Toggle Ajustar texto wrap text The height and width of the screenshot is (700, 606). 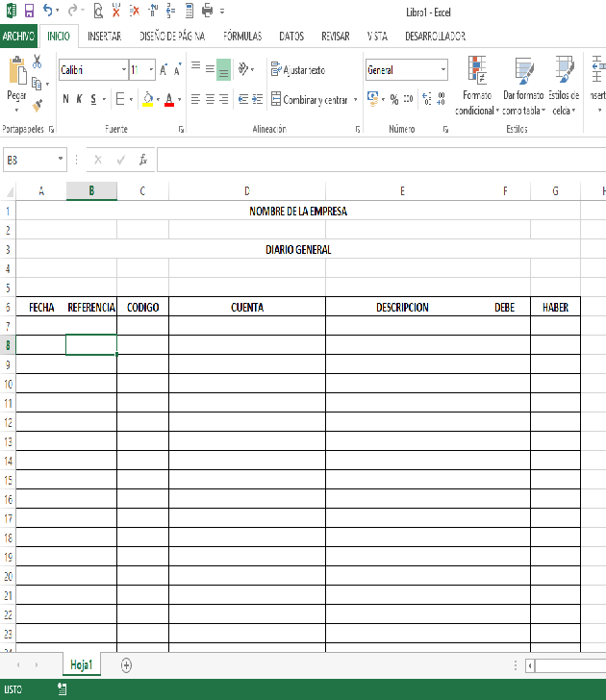pyautogui.click(x=298, y=70)
